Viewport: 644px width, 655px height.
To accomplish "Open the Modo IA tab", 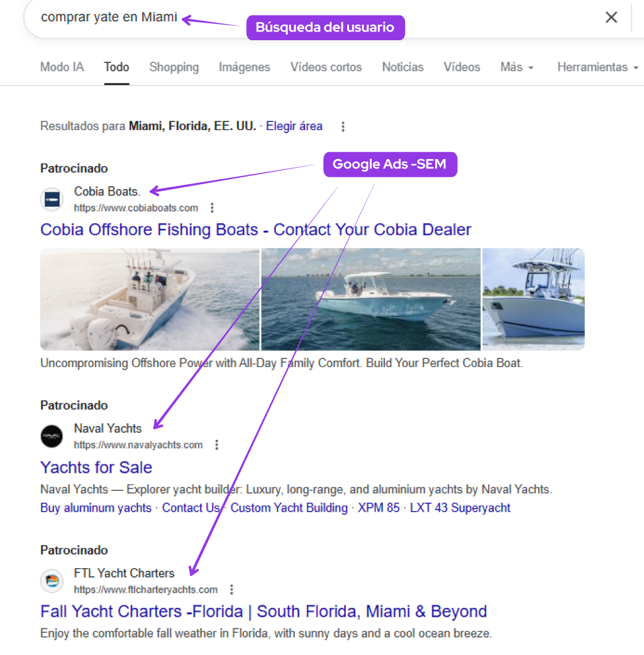I will (x=62, y=67).
